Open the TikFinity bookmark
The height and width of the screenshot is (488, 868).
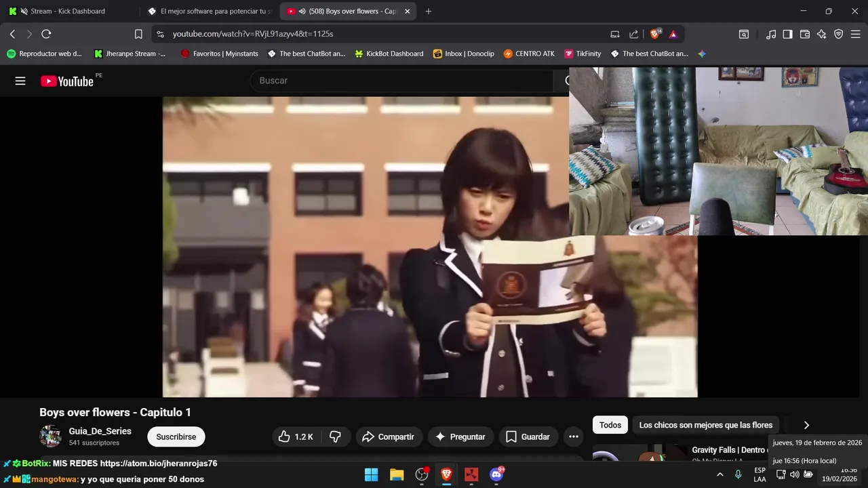coord(583,54)
